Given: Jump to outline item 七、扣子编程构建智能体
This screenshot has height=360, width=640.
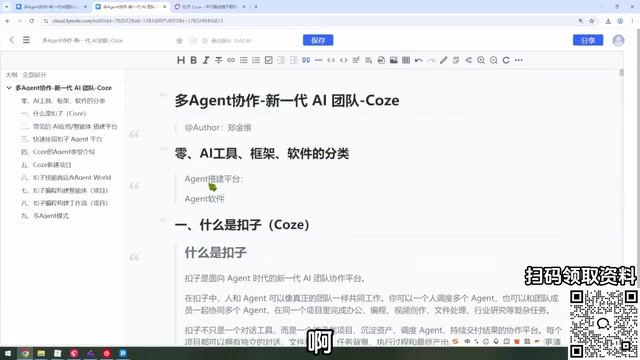Looking at the screenshot, I should pyautogui.click(x=64, y=191).
